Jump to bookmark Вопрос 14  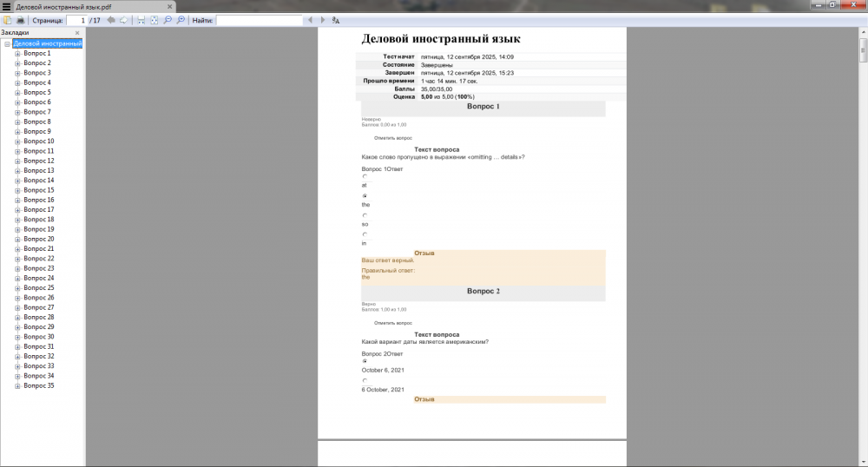pyautogui.click(x=39, y=181)
